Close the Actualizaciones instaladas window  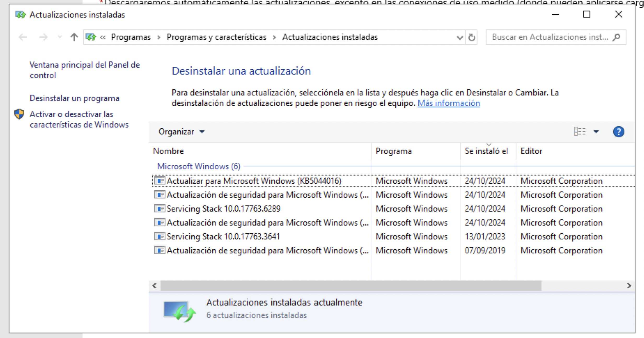[619, 14]
